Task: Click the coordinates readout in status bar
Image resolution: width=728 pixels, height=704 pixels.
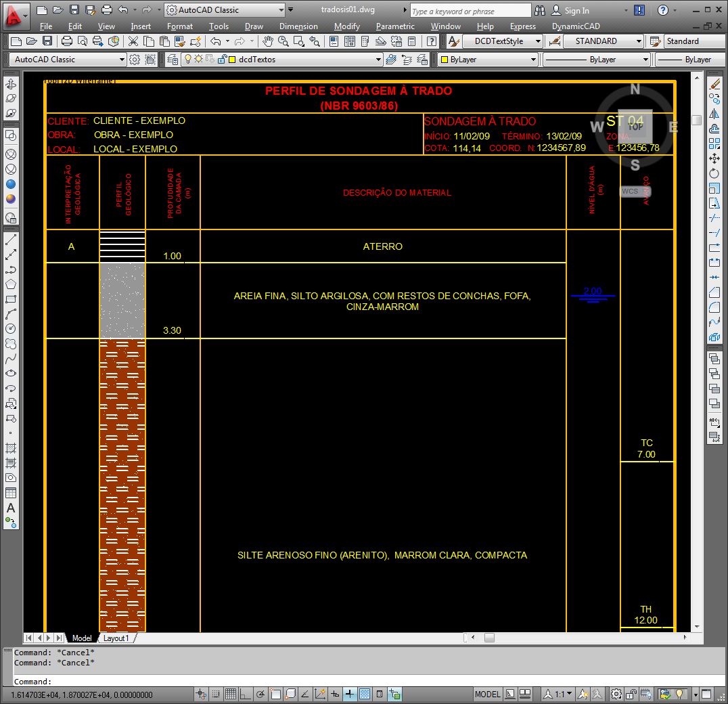Action: [82, 695]
